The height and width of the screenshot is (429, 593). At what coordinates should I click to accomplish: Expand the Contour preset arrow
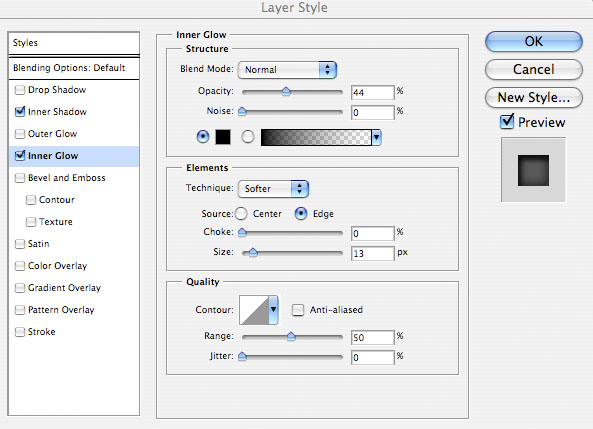pyautogui.click(x=273, y=310)
